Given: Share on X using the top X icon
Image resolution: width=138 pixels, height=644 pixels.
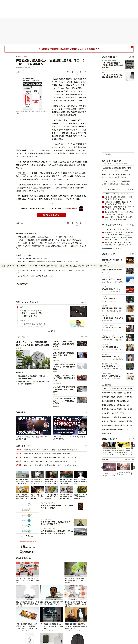Looking at the screenshot, I should point(77,72).
